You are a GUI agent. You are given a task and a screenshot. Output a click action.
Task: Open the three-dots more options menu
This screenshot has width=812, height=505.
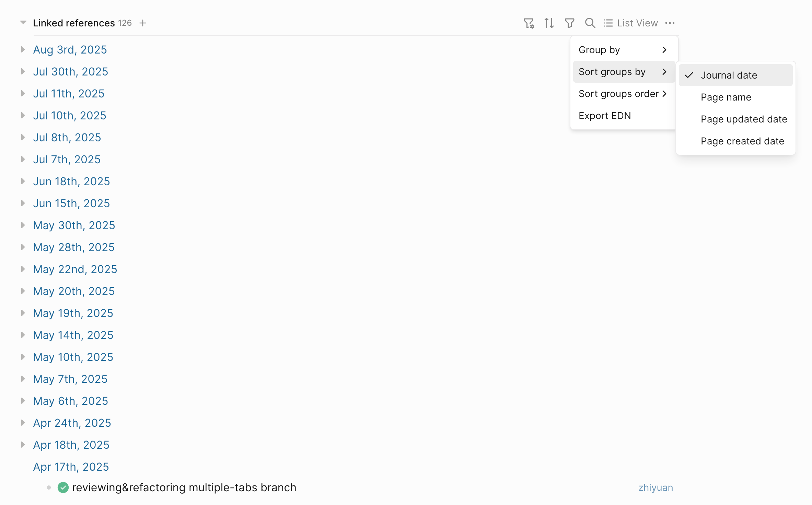click(x=670, y=23)
